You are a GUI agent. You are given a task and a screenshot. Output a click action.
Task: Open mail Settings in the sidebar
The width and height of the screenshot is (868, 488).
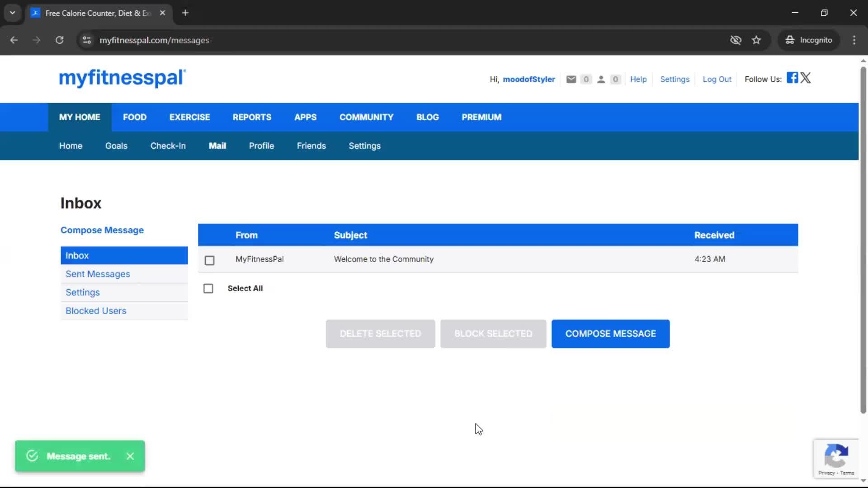tap(124, 293)
